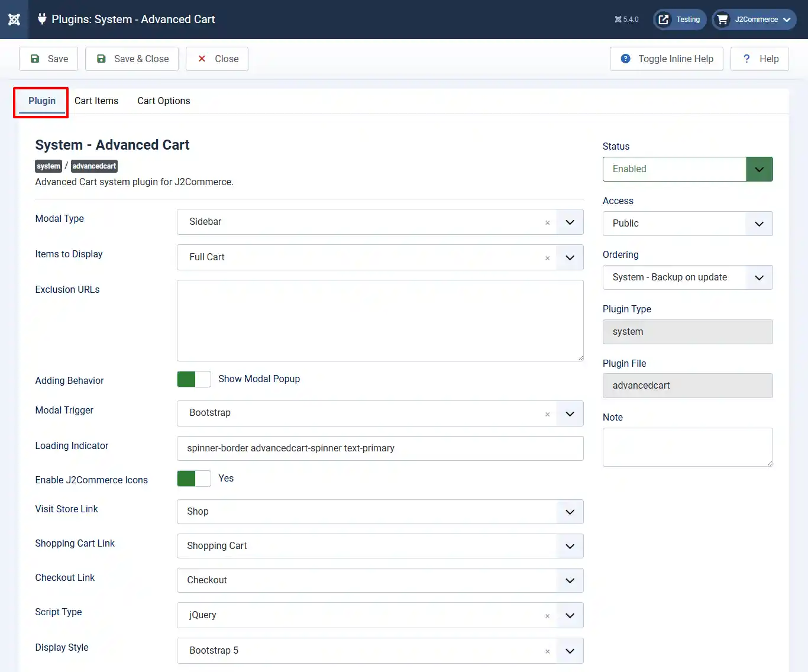Click Toggle Inline Help button
The height and width of the screenshot is (672, 808).
pos(667,59)
